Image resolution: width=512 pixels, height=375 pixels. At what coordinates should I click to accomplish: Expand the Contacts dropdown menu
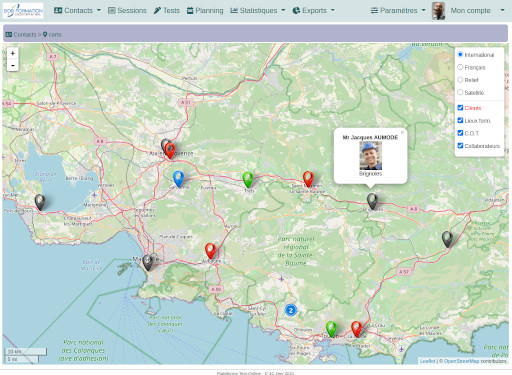77,11
